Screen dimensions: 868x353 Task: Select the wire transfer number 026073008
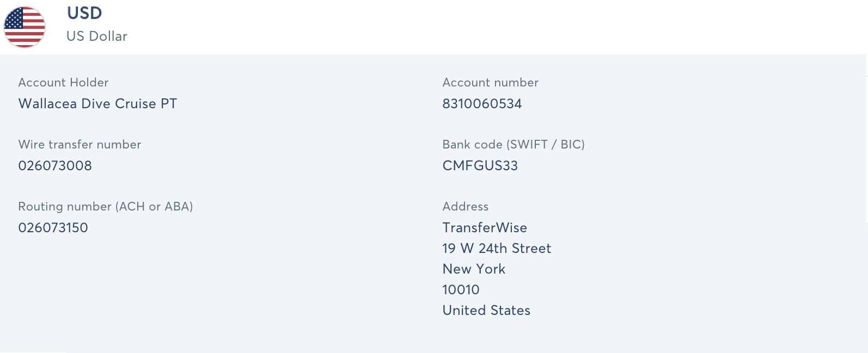[55, 166]
